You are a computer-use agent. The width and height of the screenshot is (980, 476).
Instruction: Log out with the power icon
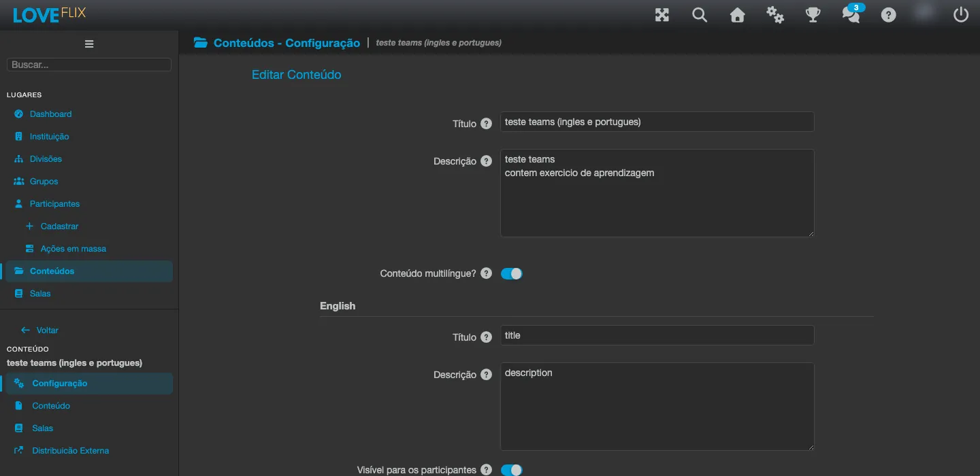(961, 15)
